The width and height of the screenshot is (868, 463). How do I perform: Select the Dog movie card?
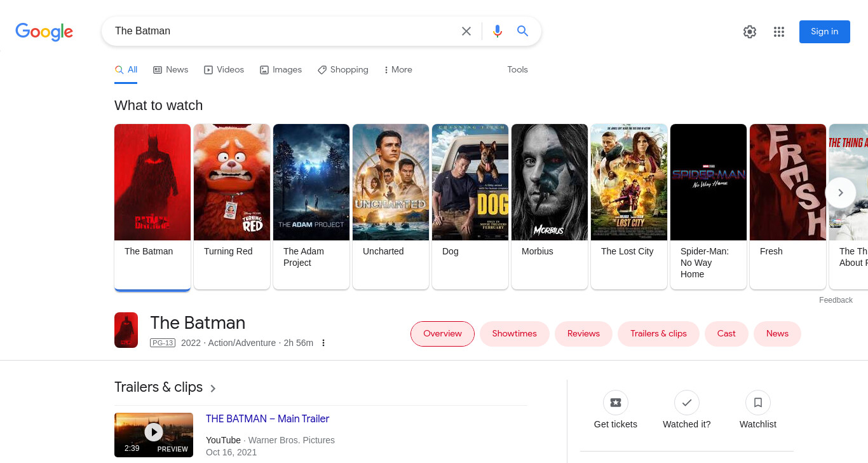[470, 207]
